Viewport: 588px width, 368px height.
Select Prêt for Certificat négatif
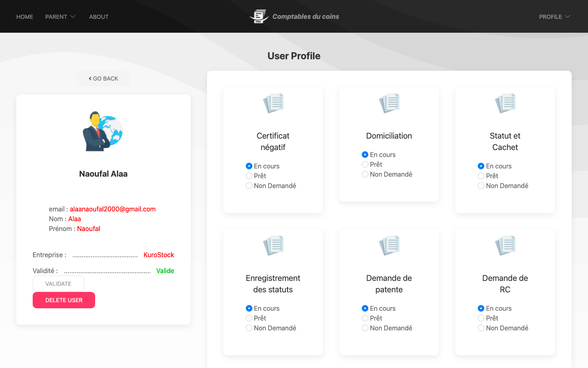249,176
